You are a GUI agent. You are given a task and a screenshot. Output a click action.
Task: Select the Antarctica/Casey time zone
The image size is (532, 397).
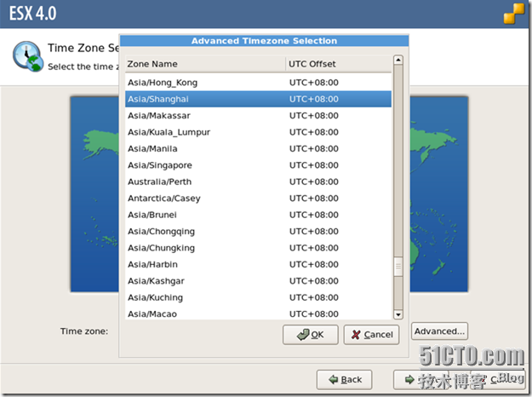pos(258,198)
